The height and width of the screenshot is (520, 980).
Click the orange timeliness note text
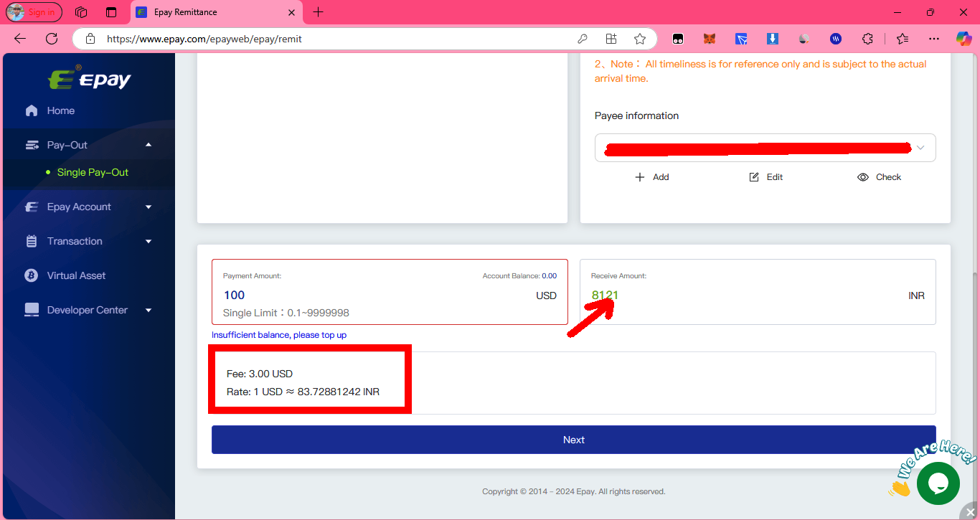pyautogui.click(x=760, y=71)
